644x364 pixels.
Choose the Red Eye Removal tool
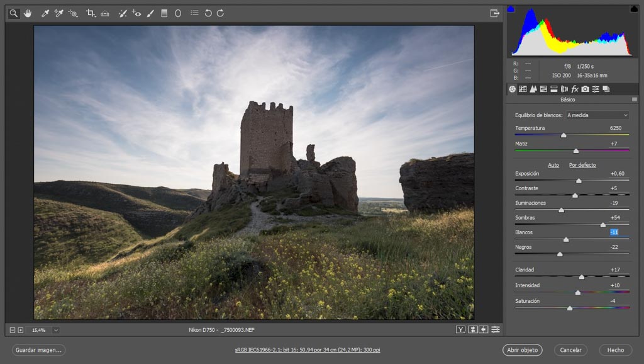[x=136, y=13]
